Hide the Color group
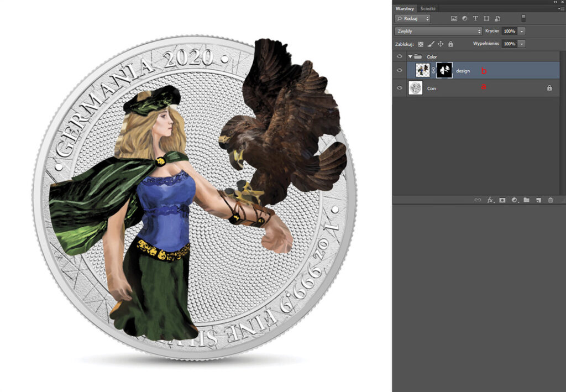Viewport: 566px width, 392px height. point(399,56)
